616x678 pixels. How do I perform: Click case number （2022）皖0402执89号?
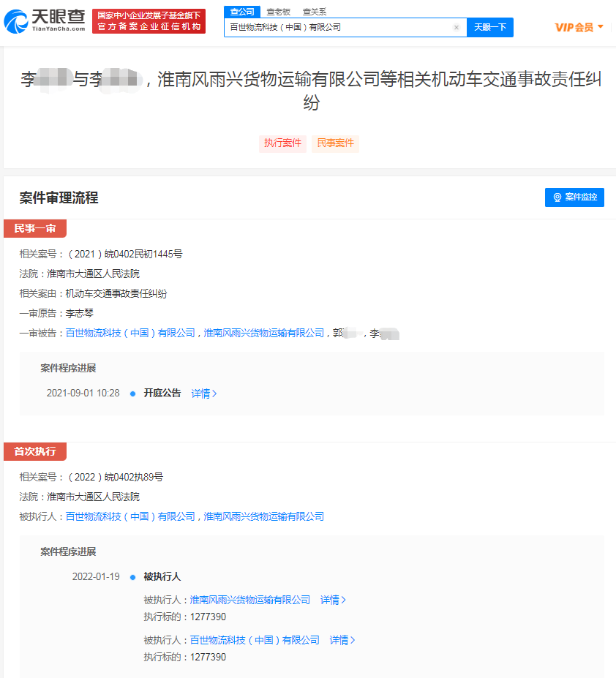115,477
